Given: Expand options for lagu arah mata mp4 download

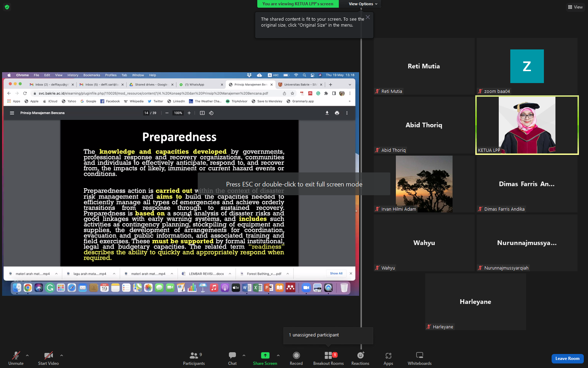Looking at the screenshot, I should (114, 274).
